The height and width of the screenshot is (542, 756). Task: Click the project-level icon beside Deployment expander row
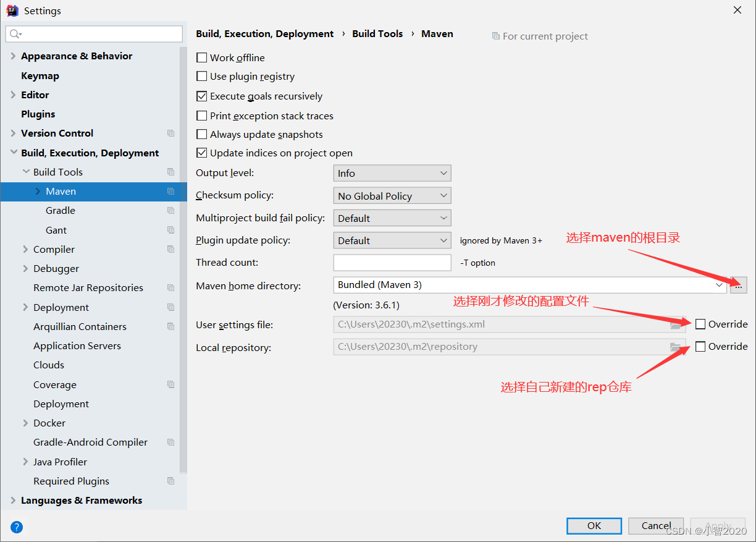(x=170, y=307)
